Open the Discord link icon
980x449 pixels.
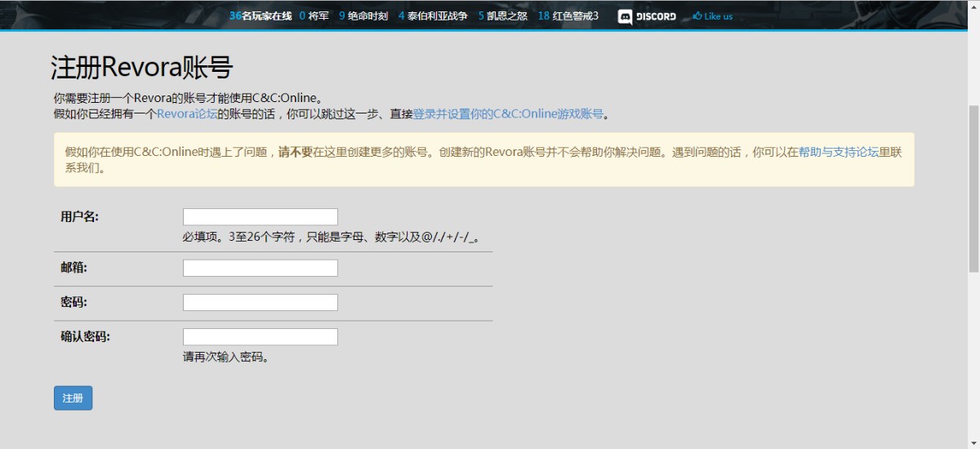(647, 16)
